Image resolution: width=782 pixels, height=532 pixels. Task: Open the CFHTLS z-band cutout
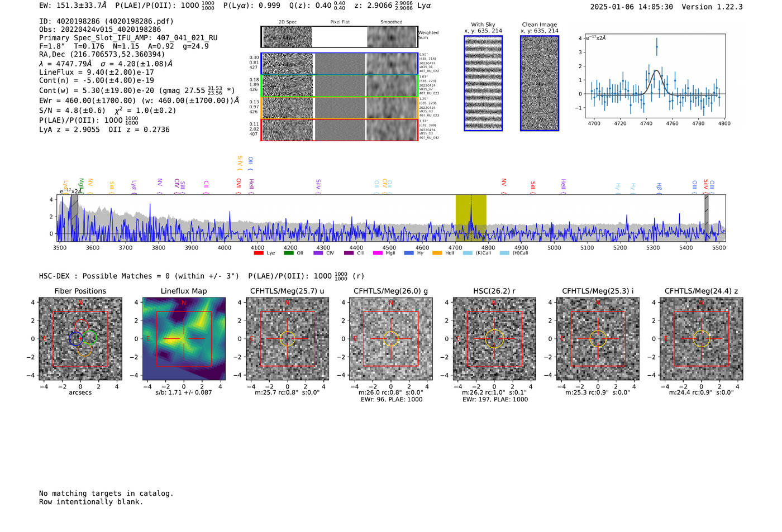702,339
